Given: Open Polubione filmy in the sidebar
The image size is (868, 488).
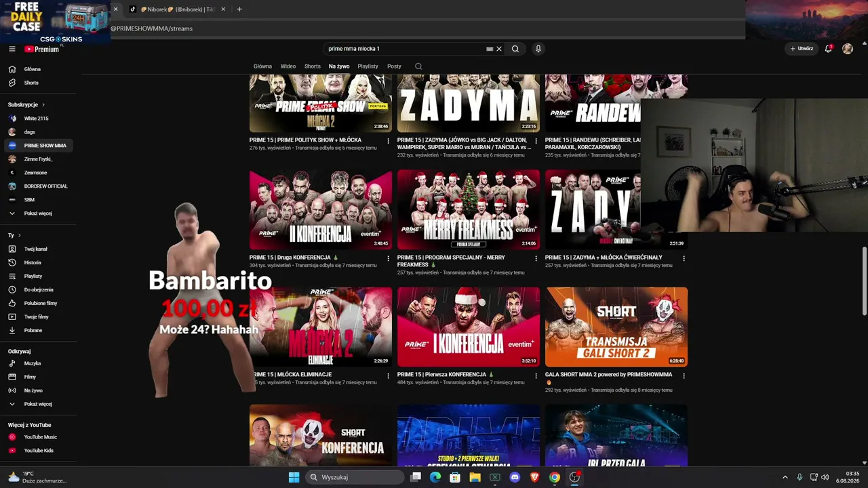Looking at the screenshot, I should 40,303.
